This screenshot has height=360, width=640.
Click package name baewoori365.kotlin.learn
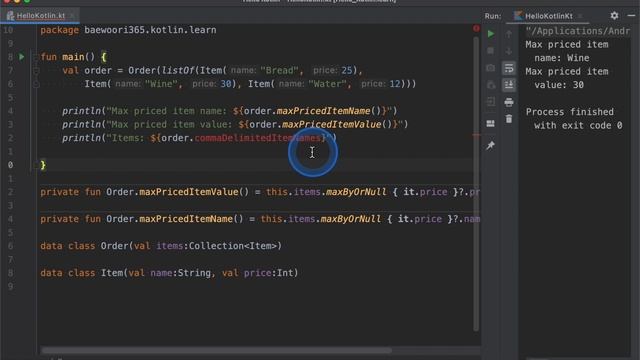click(x=150, y=30)
